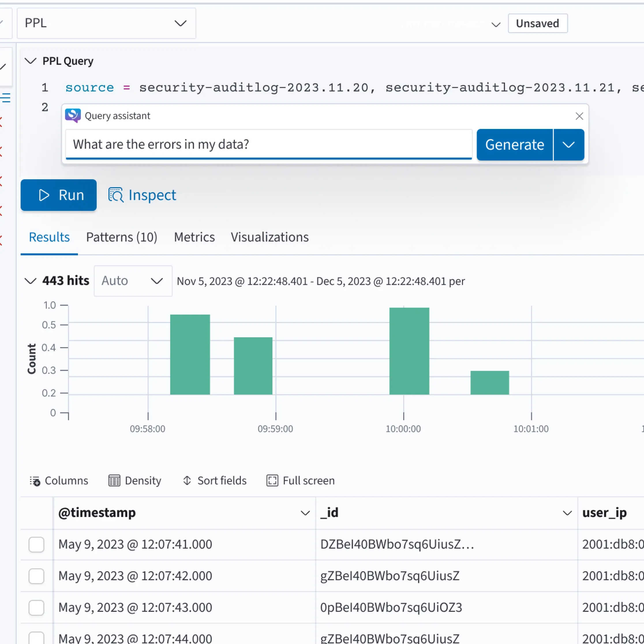Screen dimensions: 644x644
Task: Click the Run play icon
Action: click(44, 195)
